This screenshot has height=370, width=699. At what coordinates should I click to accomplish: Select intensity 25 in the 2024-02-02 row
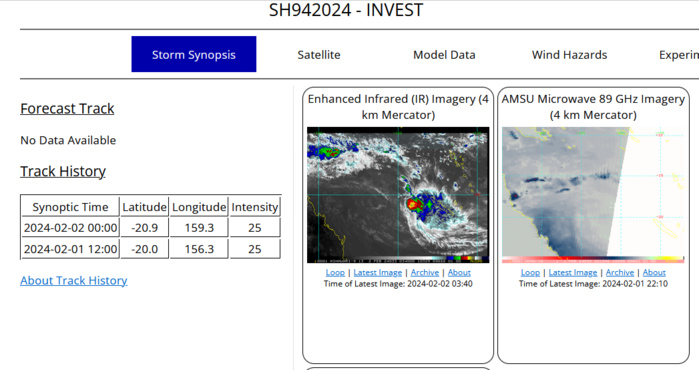(255, 228)
